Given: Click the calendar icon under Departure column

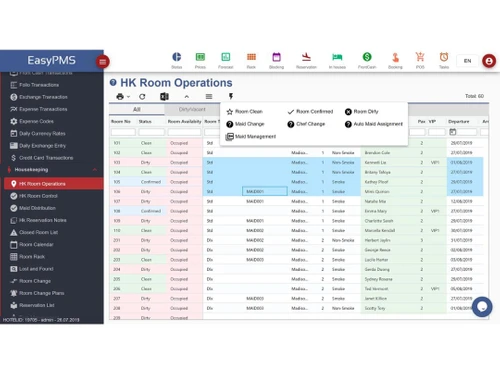Looking at the screenshot, I should pos(453,132).
